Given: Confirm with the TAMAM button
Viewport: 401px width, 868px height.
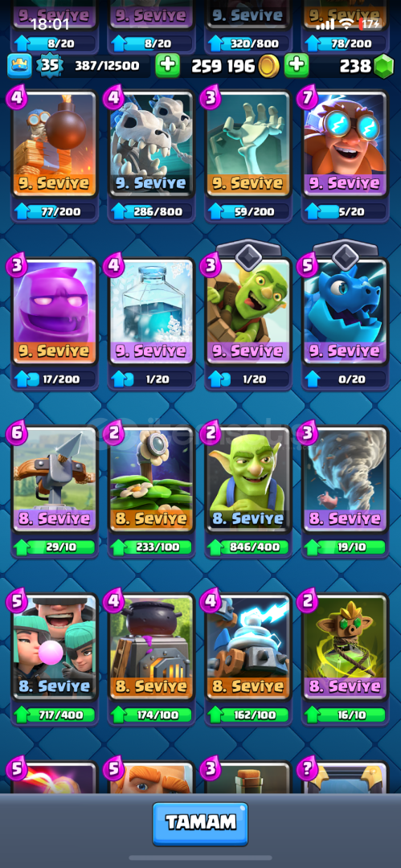Looking at the screenshot, I should tap(201, 823).
